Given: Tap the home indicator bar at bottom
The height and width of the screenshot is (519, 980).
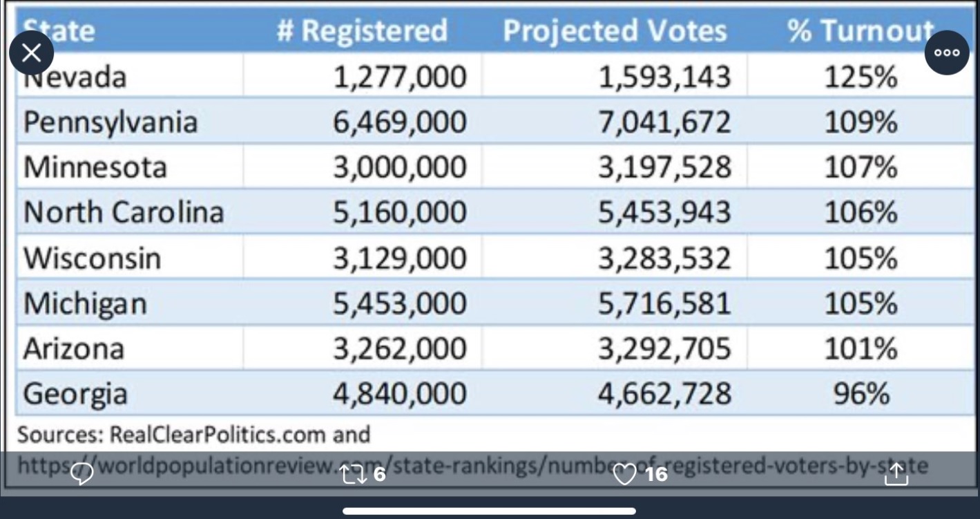Looking at the screenshot, I should coord(490,511).
